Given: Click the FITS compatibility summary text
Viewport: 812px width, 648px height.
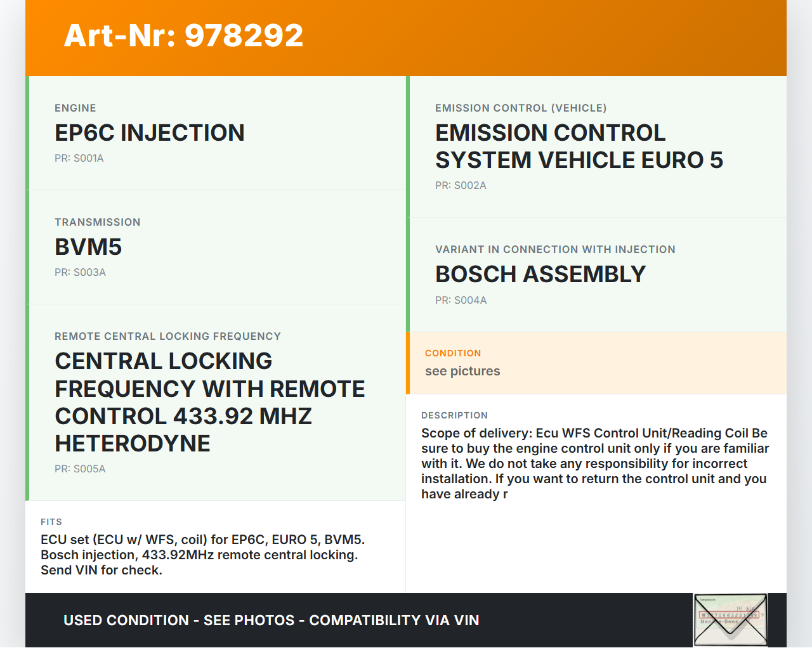Looking at the screenshot, I should [202, 555].
